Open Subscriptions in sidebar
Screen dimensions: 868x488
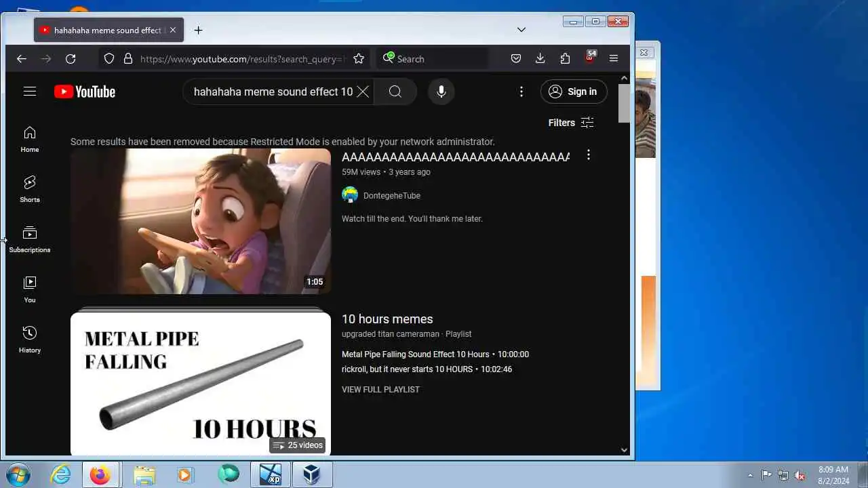30,240
